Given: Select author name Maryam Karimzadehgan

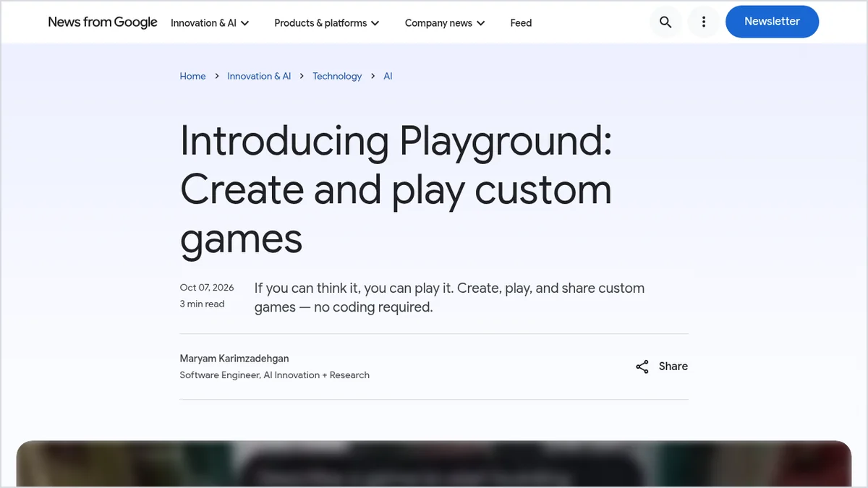Looking at the screenshot, I should click(x=234, y=359).
